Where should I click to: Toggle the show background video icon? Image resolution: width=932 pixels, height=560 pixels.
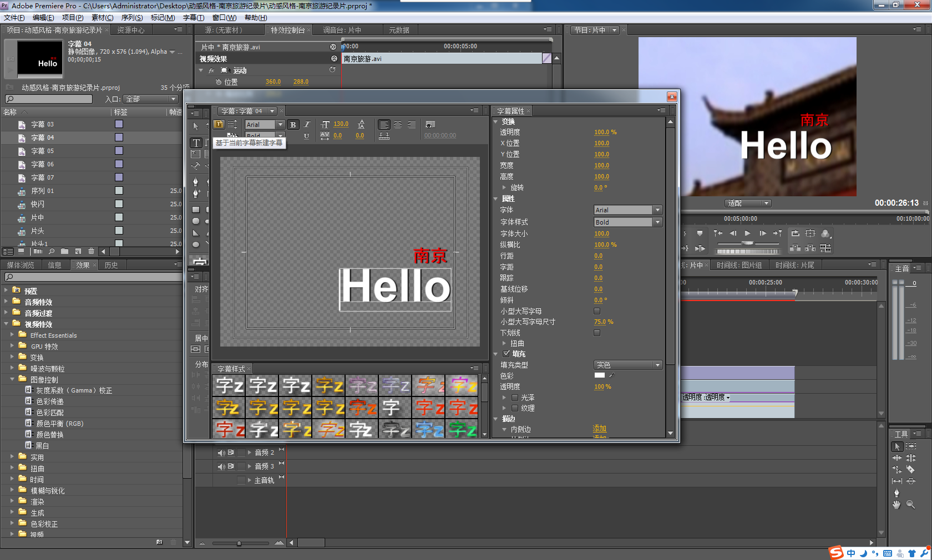(x=430, y=125)
